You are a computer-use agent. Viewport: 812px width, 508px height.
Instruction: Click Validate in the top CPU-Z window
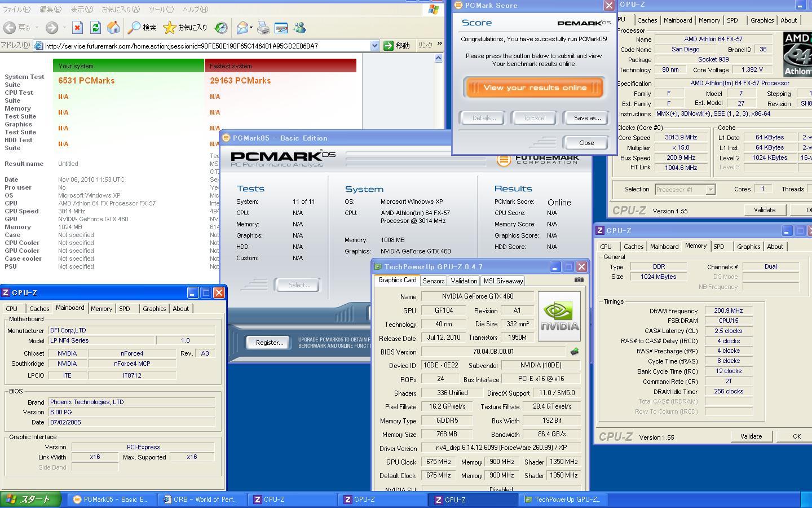click(765, 210)
